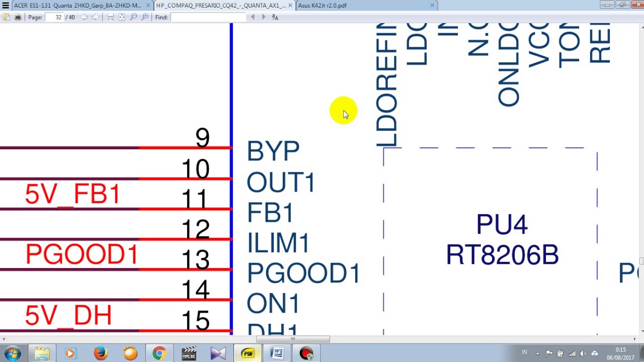644x362 pixels.
Task: Click the RT8206B part number text
Action: click(502, 255)
